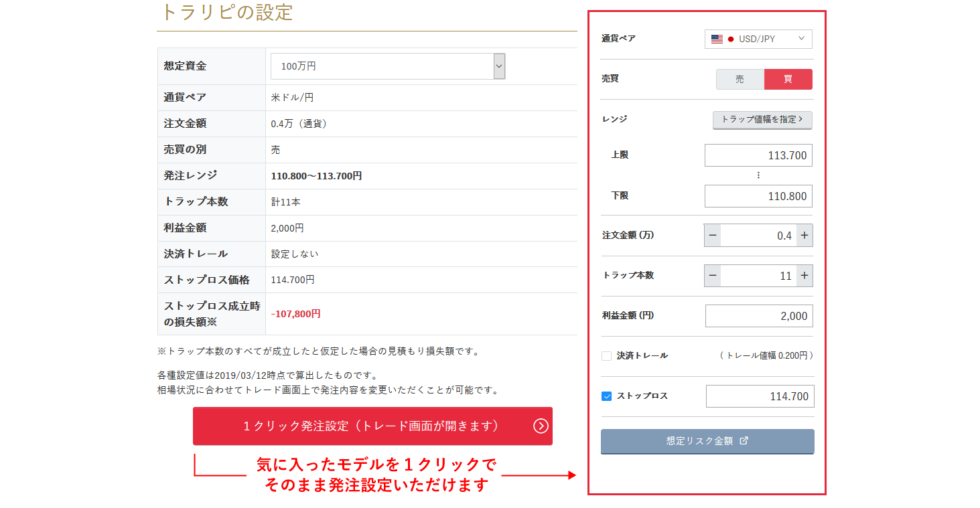Screen dimensions: 980x508
Task: Click the 決済トレール value 設定しない
Action: (x=295, y=254)
